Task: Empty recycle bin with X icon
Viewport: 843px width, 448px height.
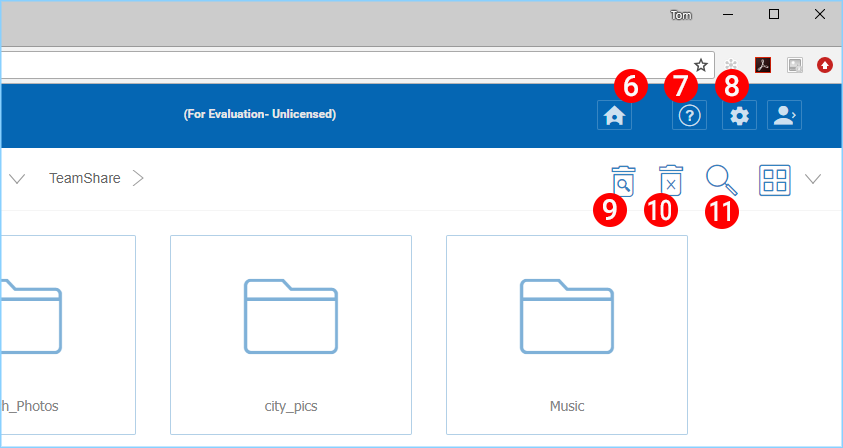Action: point(671,180)
